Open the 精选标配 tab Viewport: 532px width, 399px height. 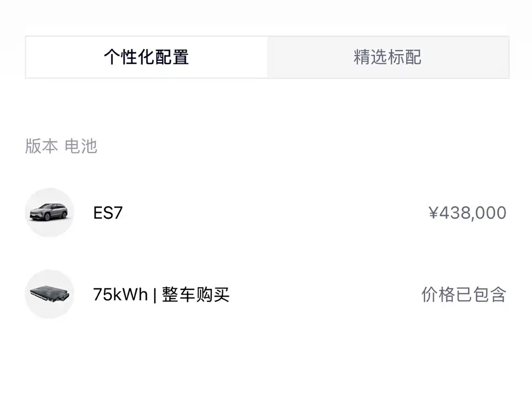(388, 57)
